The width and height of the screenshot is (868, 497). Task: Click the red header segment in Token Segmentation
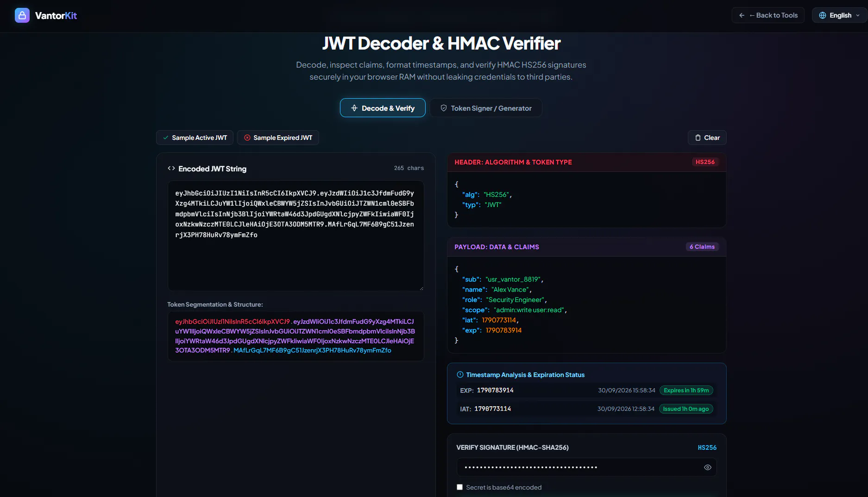[x=233, y=321]
